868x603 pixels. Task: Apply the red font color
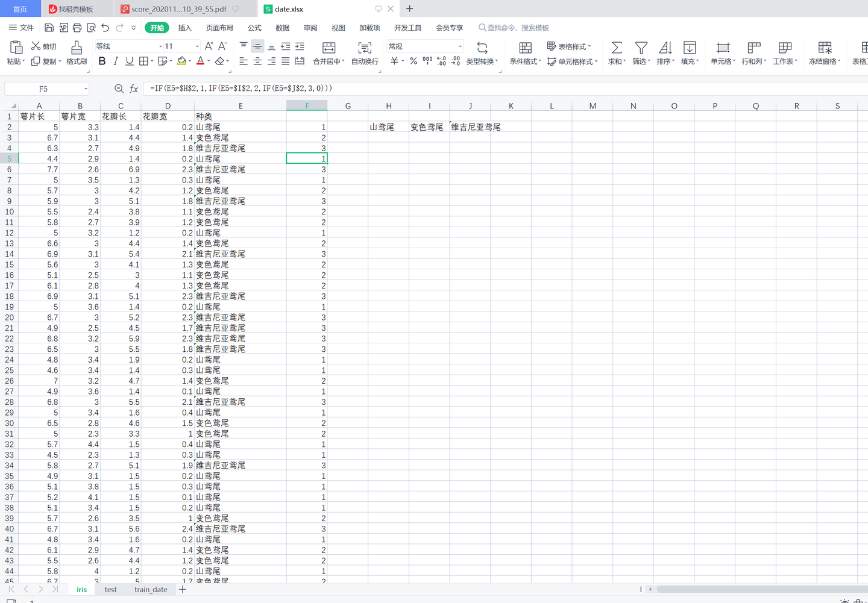coord(201,61)
